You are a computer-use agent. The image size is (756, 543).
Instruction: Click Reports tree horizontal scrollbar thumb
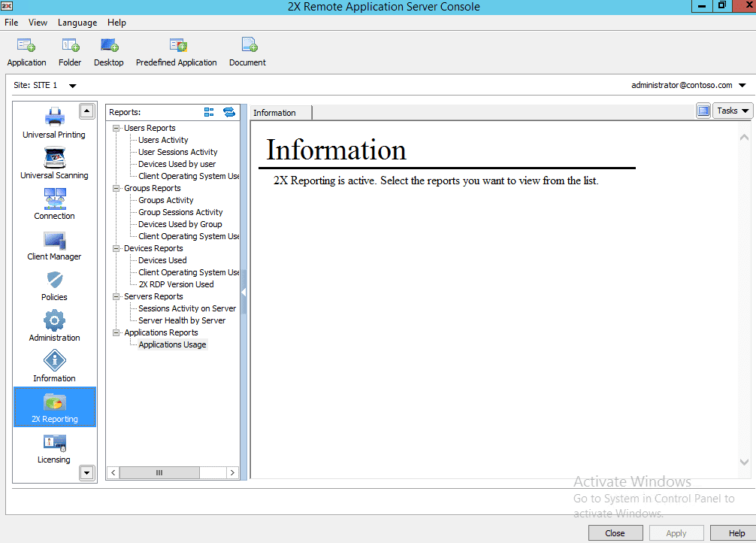click(159, 472)
